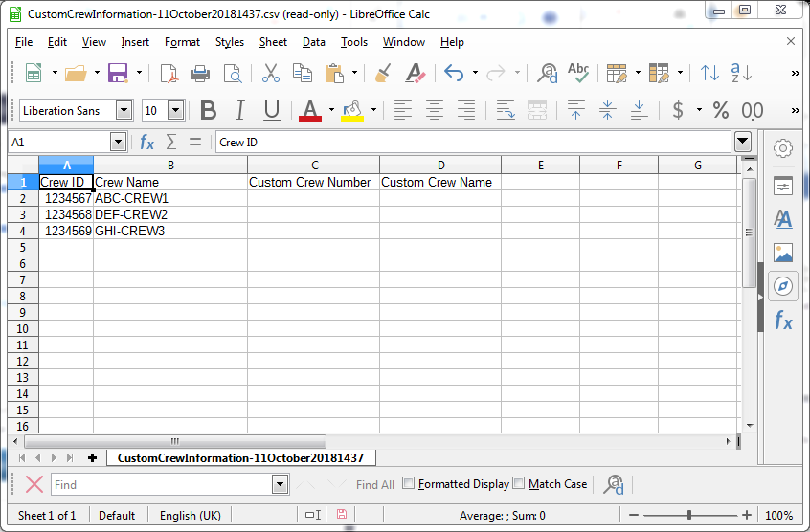Open the font size dropdown
This screenshot has width=810, height=532.
point(174,110)
